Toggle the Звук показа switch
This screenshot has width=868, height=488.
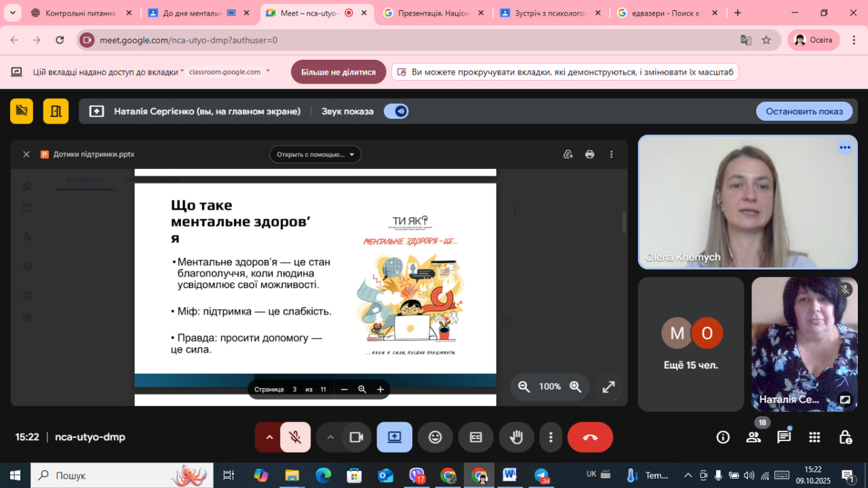[x=397, y=111]
